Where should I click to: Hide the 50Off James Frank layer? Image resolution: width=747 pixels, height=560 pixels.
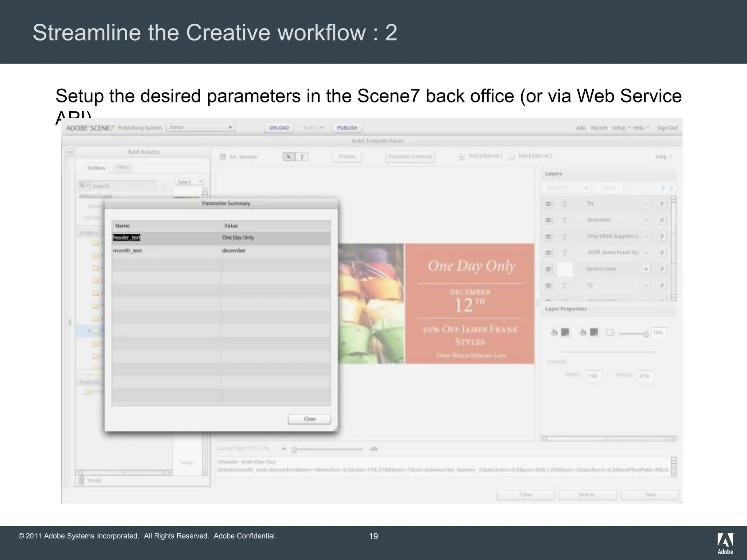(x=548, y=253)
